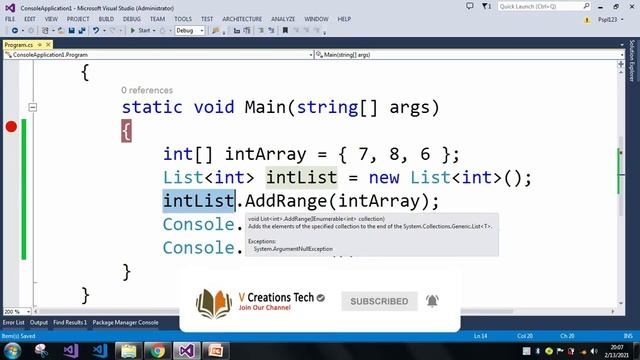
Task: Click the Redo toolbar icon
Action: (112, 31)
